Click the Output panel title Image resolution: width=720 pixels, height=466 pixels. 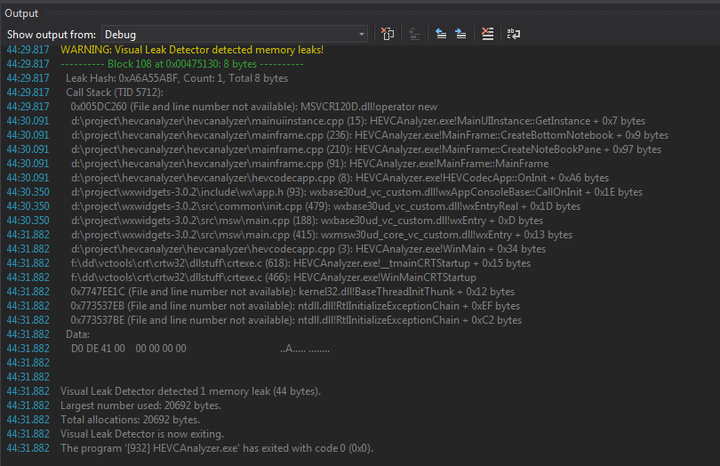(22, 13)
